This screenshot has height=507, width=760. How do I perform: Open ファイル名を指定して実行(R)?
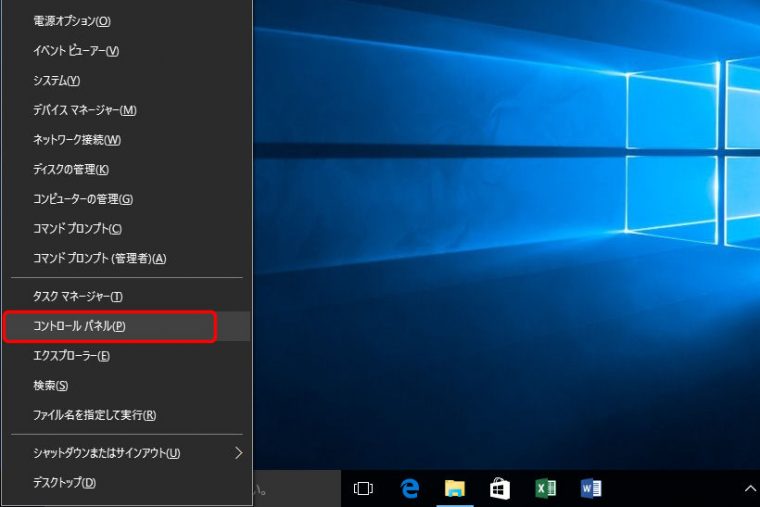[x=127, y=415]
